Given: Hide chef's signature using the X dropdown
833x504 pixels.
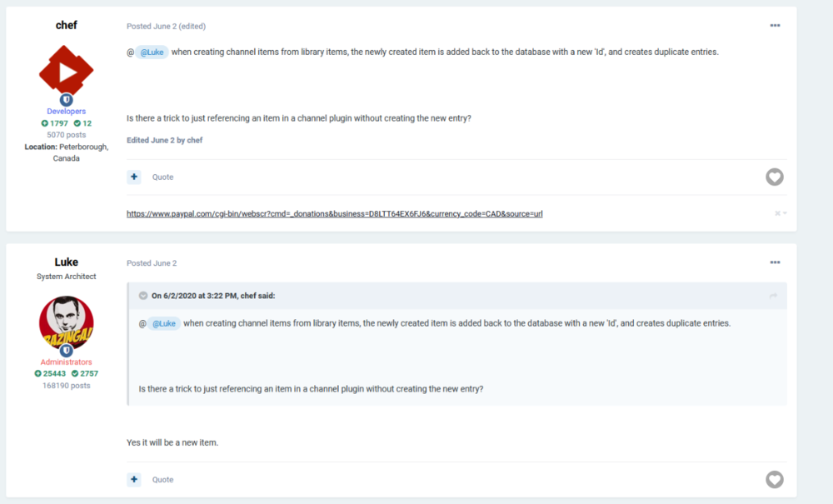Looking at the screenshot, I should [x=781, y=213].
